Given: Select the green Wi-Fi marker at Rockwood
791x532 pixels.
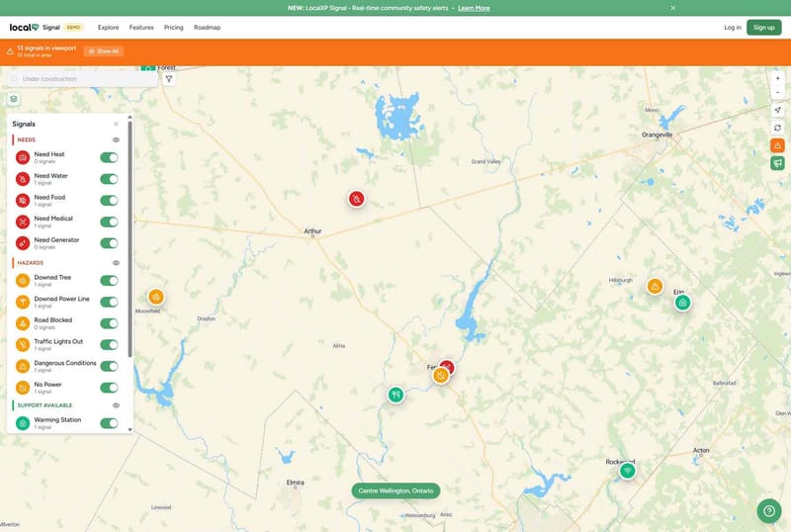Looking at the screenshot, I should 628,471.
